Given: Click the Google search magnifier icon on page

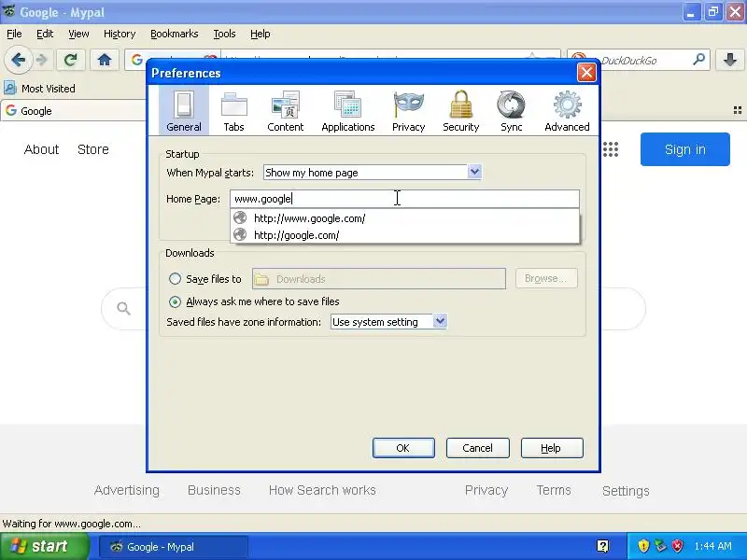Looking at the screenshot, I should click(x=123, y=309).
